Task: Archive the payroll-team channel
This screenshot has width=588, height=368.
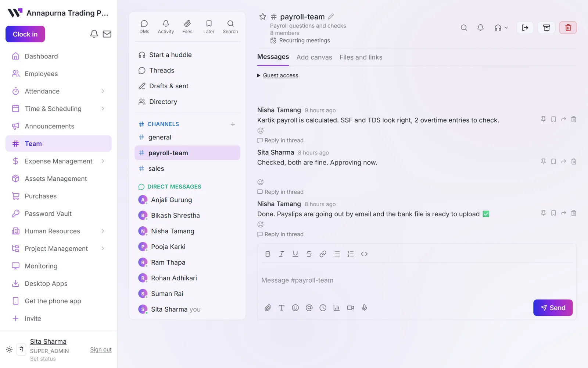Action: pos(546,28)
